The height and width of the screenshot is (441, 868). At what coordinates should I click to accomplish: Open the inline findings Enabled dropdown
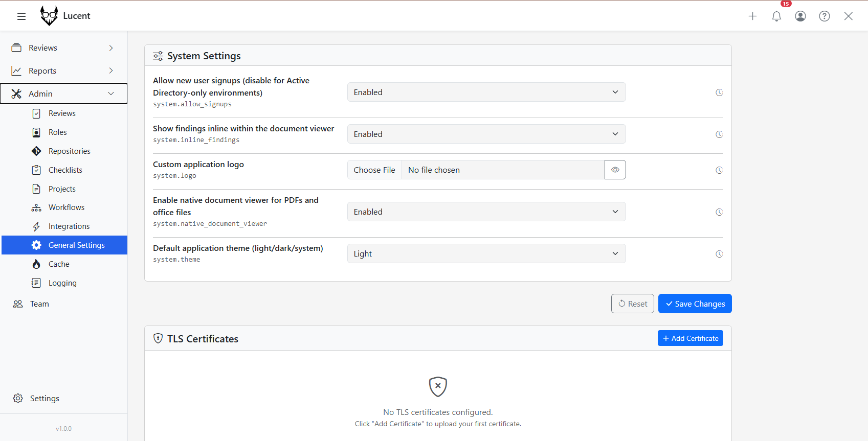coord(486,134)
